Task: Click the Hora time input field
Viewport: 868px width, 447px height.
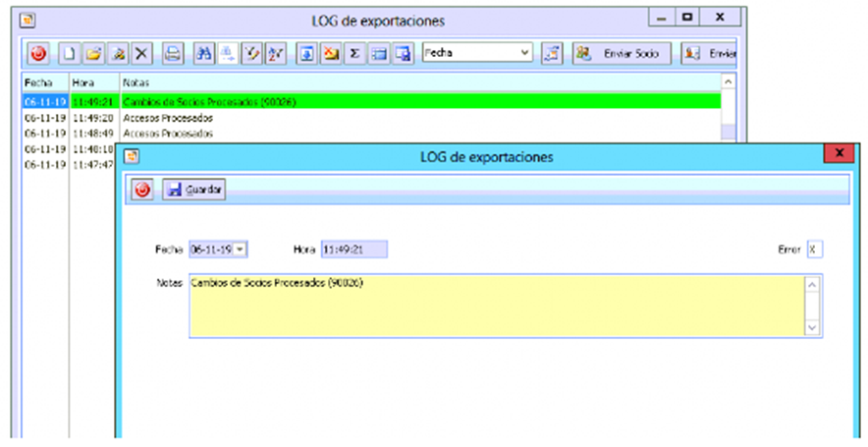Action: pyautogui.click(x=353, y=250)
